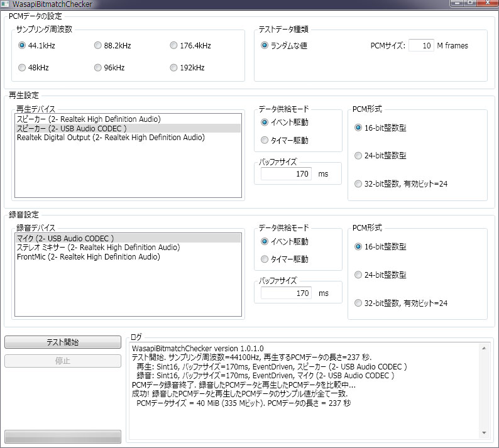
Task: Click the 停止 button
Action: [63, 361]
